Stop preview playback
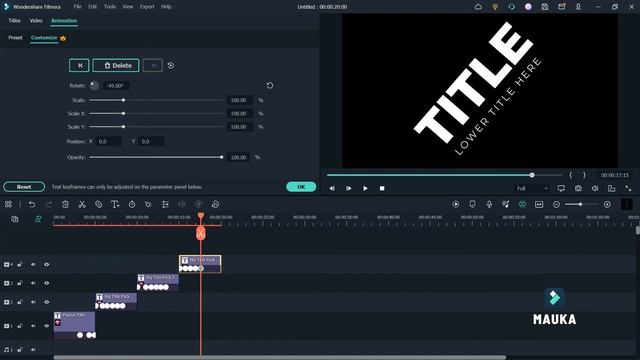Screen dimensions: 640x360 (x=382, y=188)
